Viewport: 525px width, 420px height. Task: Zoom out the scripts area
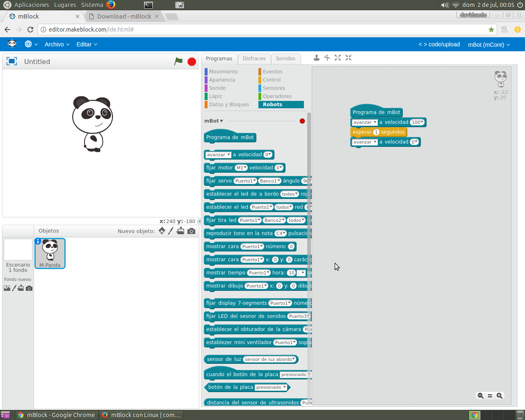coord(480,396)
